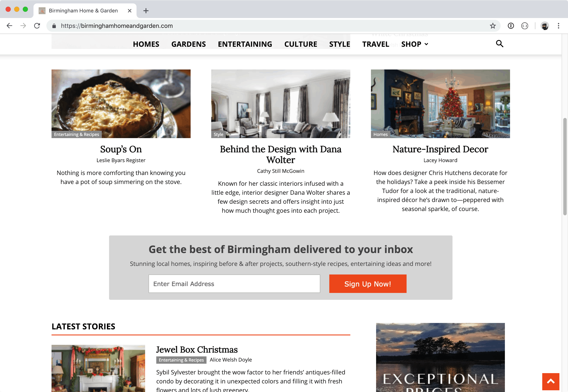568x392 pixels.
Task: Open the ENTERTAINING navigation menu item
Action: (245, 44)
